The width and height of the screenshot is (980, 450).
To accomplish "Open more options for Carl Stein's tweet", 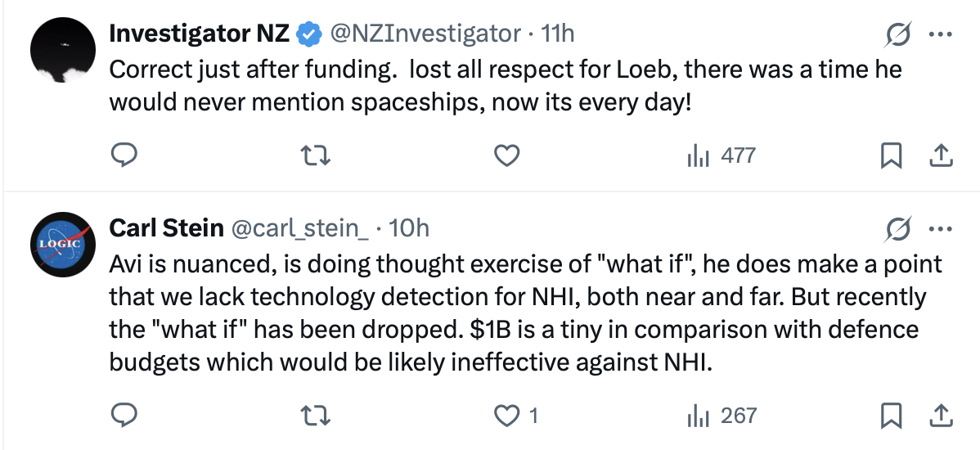I will 942,229.
